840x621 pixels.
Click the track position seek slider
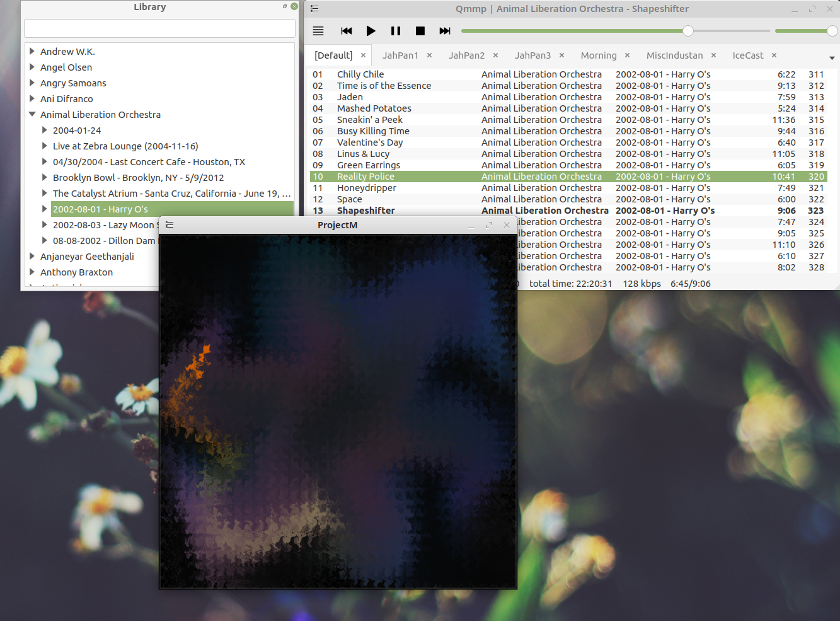click(616, 31)
